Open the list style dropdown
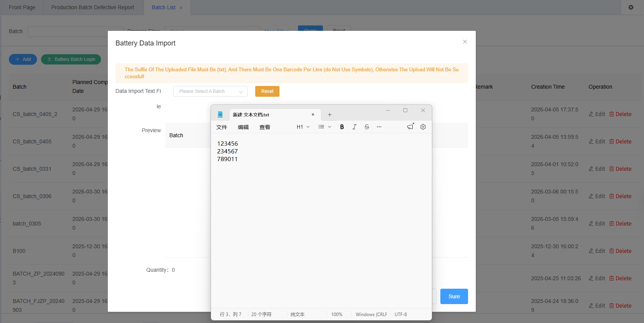 pos(325,127)
